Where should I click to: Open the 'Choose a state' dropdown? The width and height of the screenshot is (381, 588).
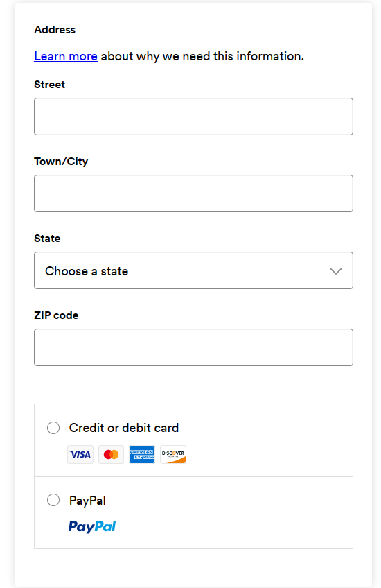[x=193, y=270]
